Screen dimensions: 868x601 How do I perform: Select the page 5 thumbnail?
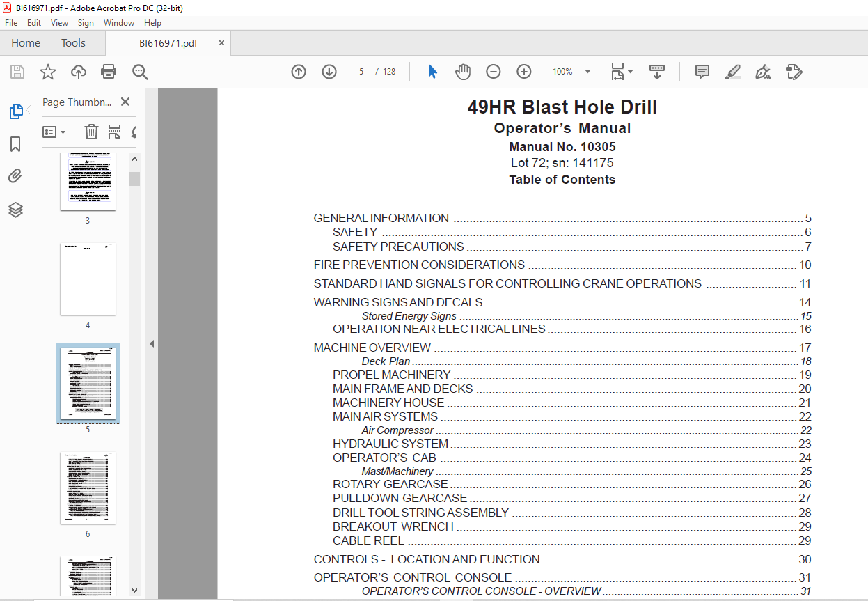pos(88,383)
